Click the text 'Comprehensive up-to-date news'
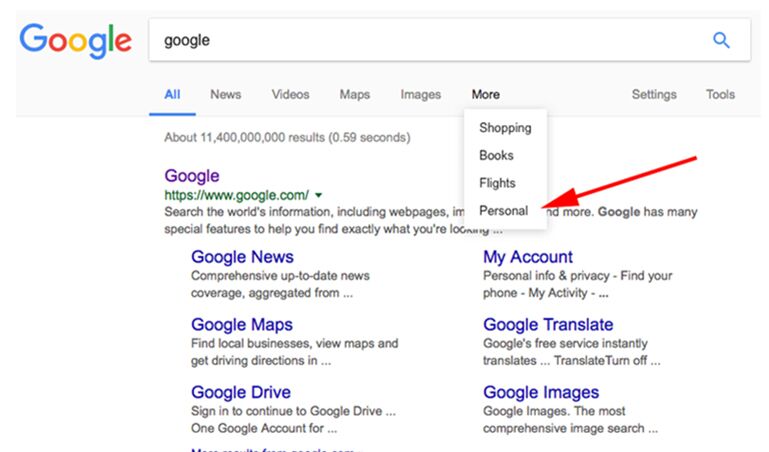 pos(280,276)
